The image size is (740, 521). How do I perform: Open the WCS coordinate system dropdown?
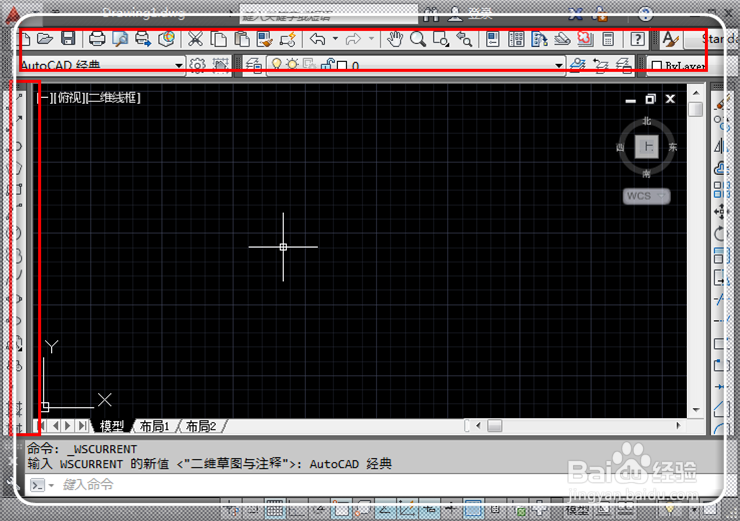(x=646, y=196)
